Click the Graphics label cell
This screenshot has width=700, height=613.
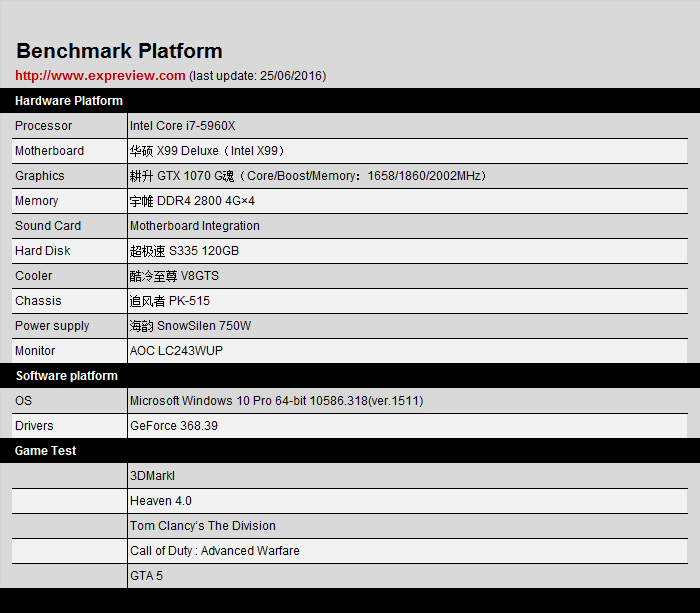[x=69, y=176]
